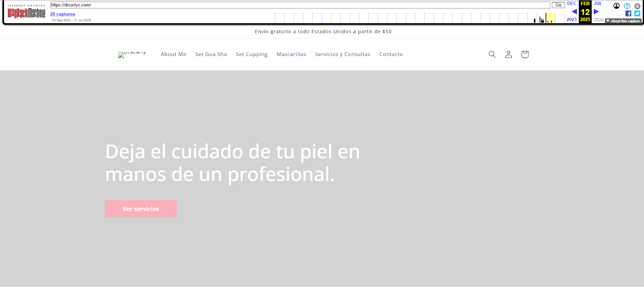The width and height of the screenshot is (644, 296).
Task: Select Set Gua Sha in navigation
Action: (x=211, y=54)
